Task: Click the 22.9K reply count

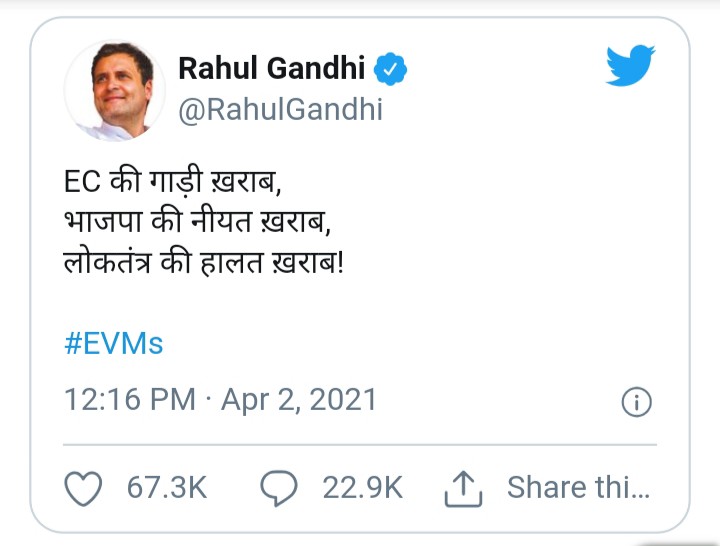Action: 362,488
